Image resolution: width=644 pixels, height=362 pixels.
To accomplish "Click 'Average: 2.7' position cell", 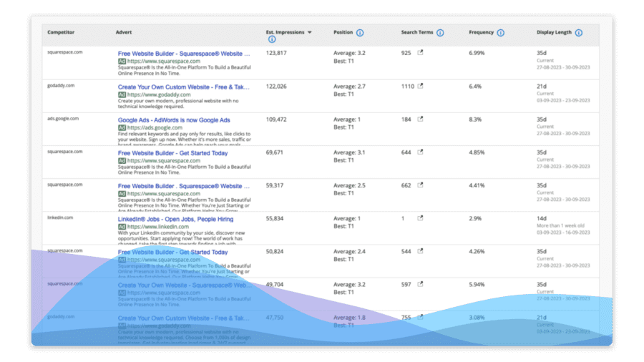I will tap(349, 86).
